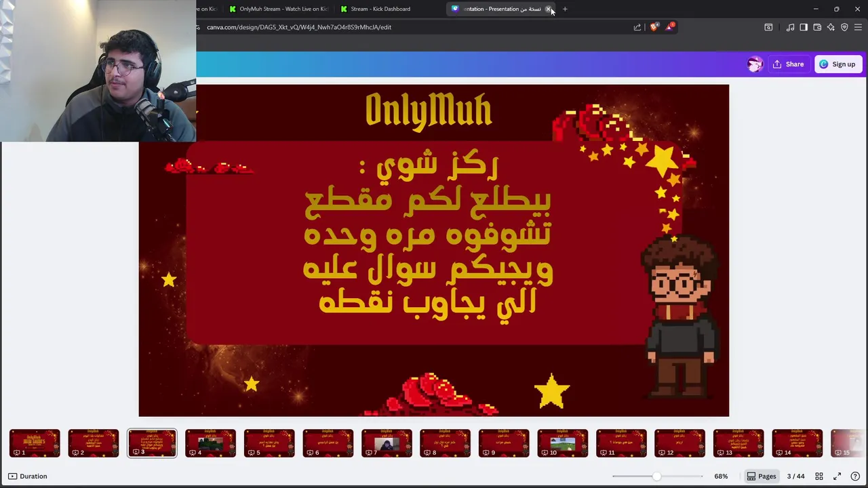The height and width of the screenshot is (488, 868).
Task: Click the address bar URL field
Action: coord(414,27)
